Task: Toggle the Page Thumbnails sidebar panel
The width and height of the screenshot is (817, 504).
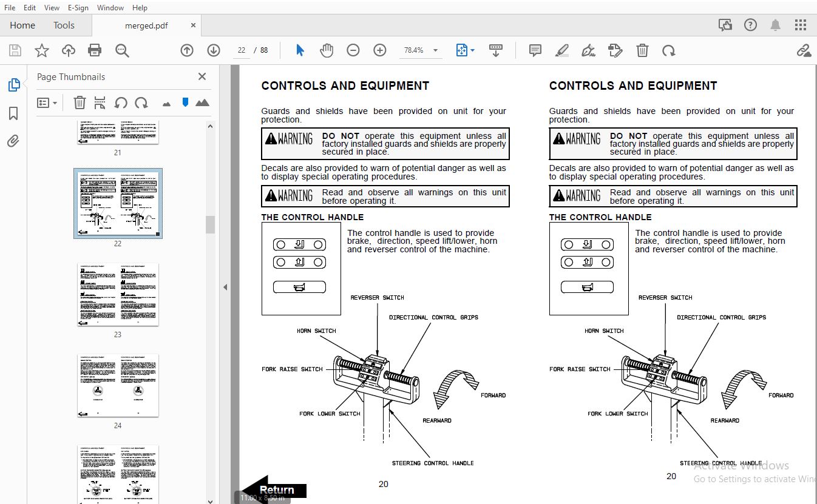Action: (13, 86)
